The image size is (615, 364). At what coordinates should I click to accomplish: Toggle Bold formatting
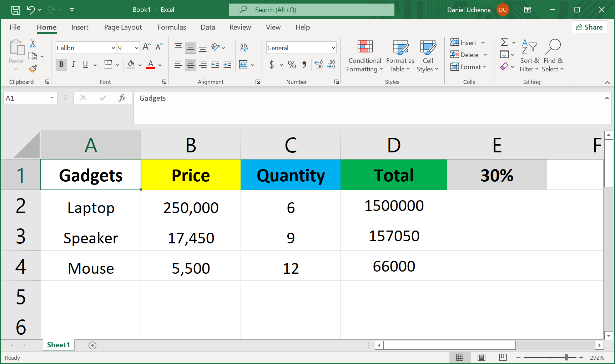pyautogui.click(x=61, y=65)
